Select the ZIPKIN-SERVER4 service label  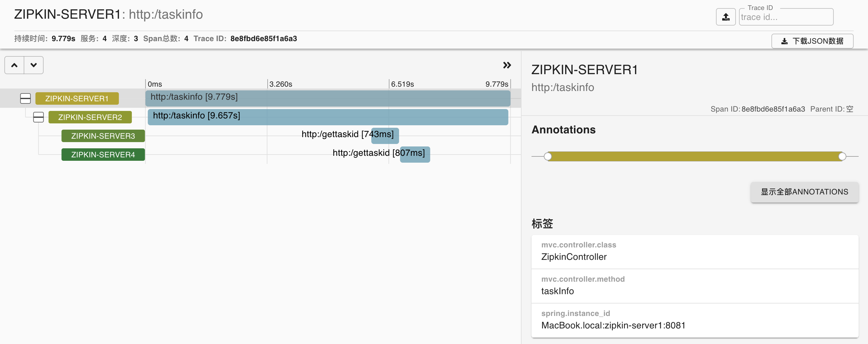point(103,155)
